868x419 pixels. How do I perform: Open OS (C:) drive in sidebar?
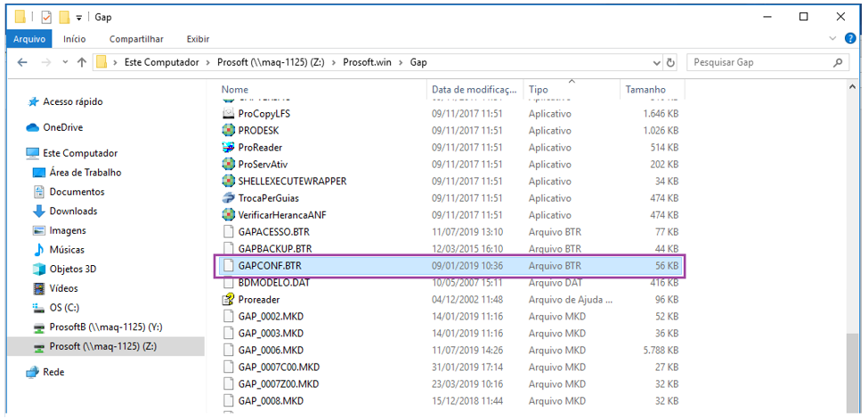point(64,308)
